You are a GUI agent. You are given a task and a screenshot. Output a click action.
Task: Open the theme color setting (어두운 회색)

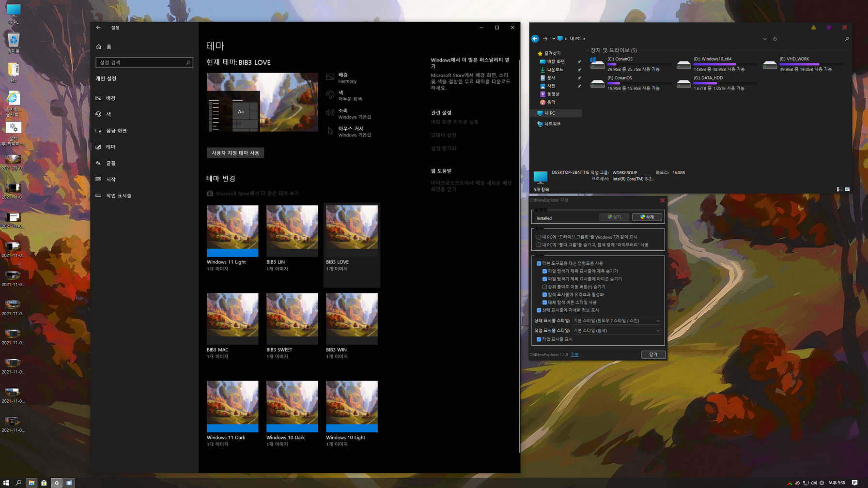(344, 95)
